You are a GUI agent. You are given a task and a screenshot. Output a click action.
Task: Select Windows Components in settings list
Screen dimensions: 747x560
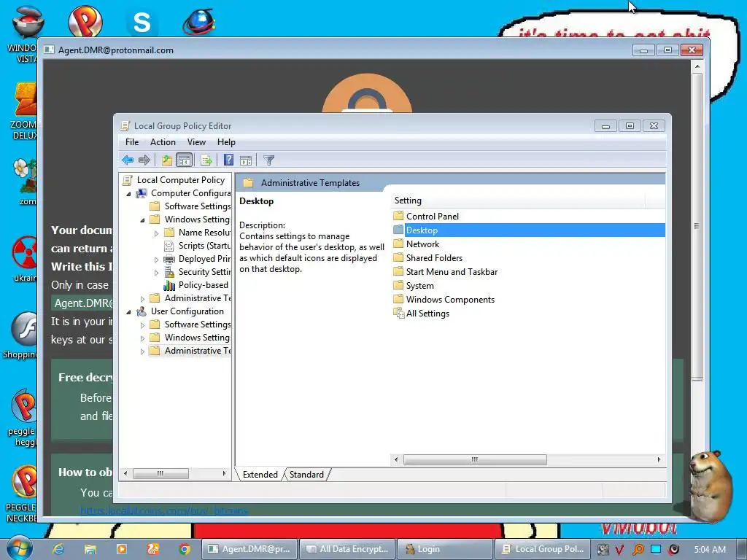pyautogui.click(x=450, y=299)
